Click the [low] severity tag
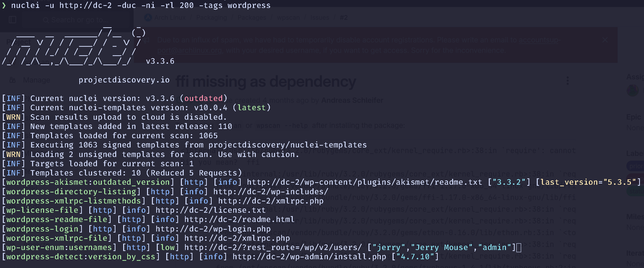 point(167,247)
